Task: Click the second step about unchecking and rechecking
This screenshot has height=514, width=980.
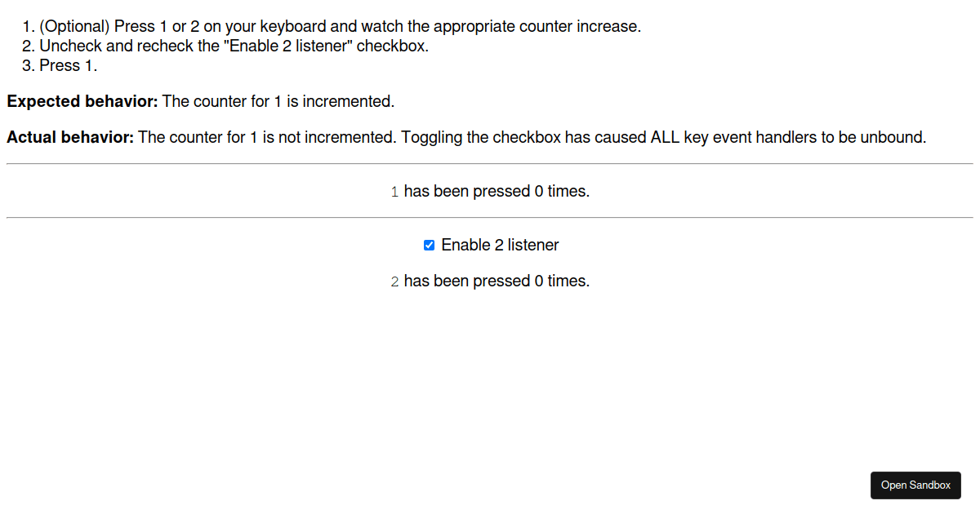Action: [234, 46]
